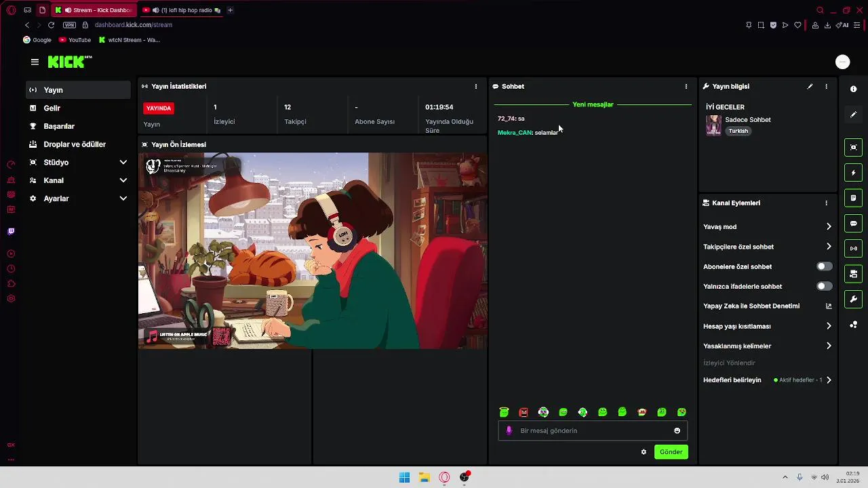Select Droplar ve ödüller in sidebar
Image resolution: width=868 pixels, height=488 pixels.
pos(79,144)
